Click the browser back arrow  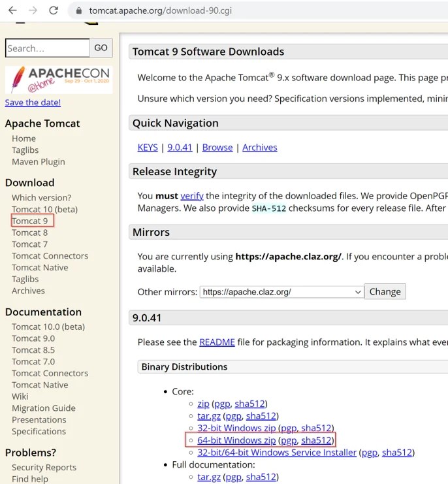pos(12,10)
